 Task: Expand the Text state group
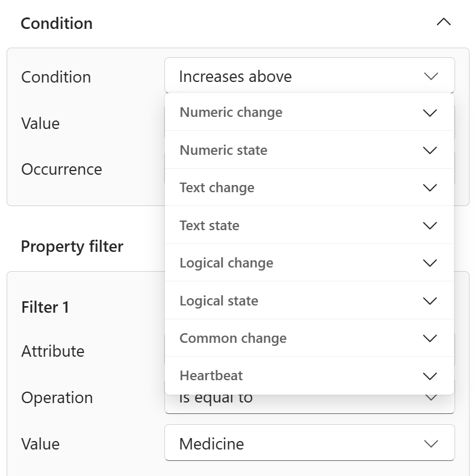(x=309, y=225)
